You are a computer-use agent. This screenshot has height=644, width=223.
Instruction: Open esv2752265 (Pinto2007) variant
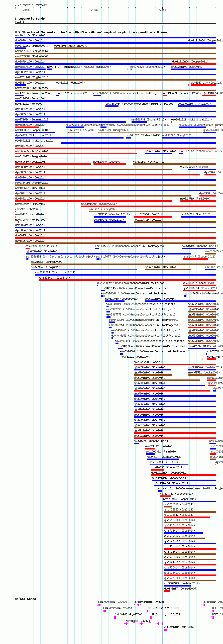pyautogui.click(x=194, y=104)
